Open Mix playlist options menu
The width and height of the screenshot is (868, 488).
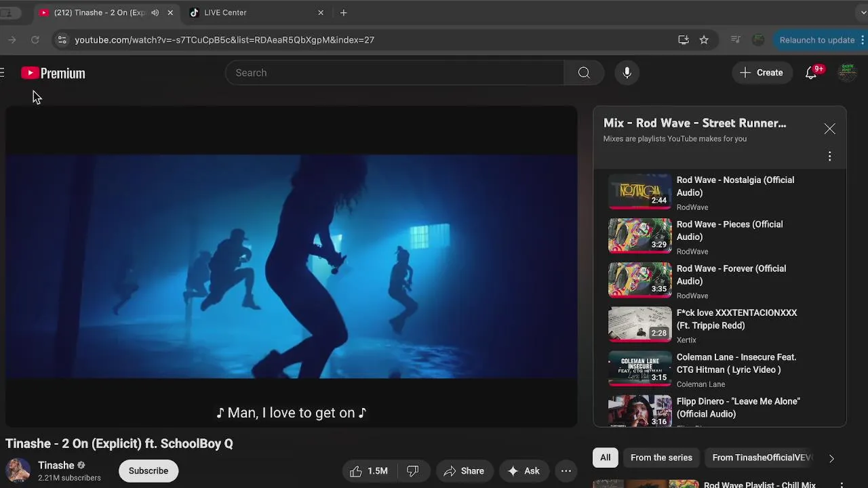pyautogui.click(x=829, y=157)
